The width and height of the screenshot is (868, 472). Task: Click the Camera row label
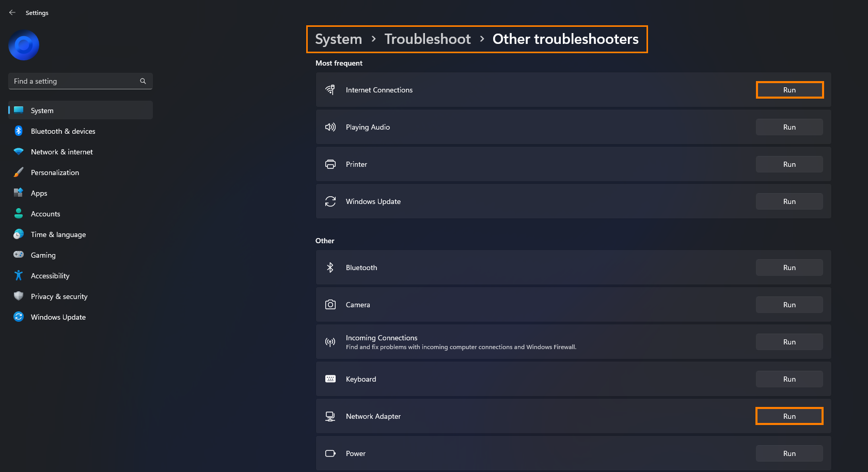pos(358,305)
